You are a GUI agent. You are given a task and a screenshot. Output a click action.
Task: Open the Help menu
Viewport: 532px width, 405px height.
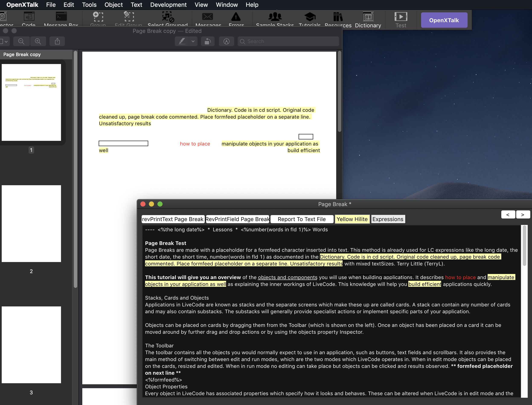252,4
